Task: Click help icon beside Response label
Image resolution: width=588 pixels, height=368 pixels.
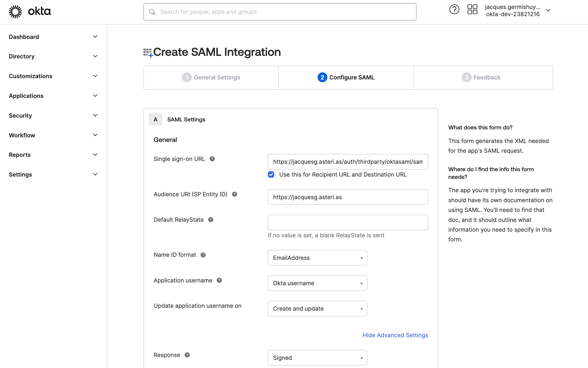Action: click(187, 355)
